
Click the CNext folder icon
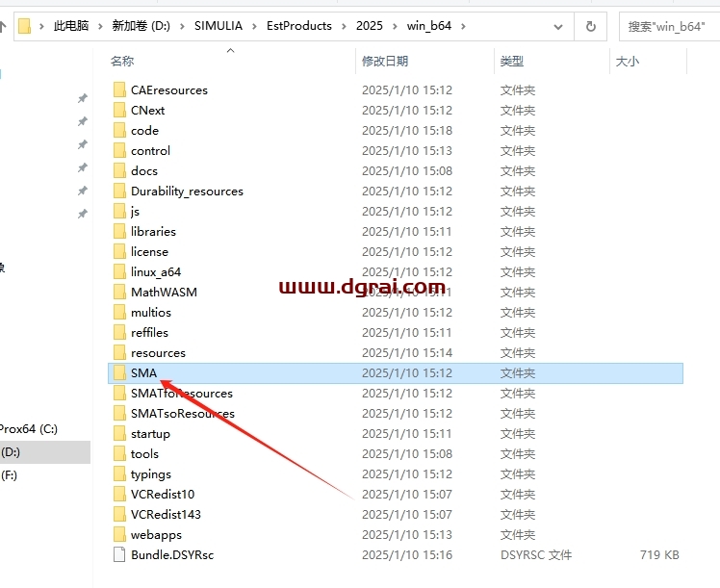point(119,110)
